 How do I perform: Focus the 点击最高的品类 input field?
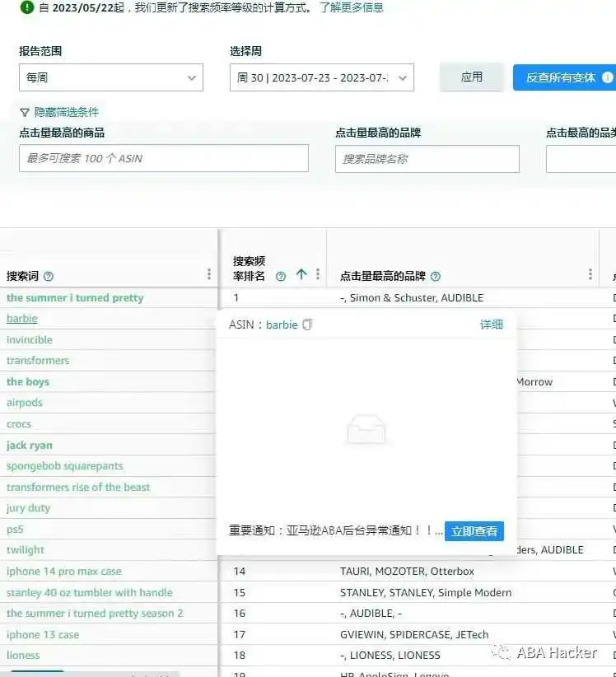(x=581, y=159)
